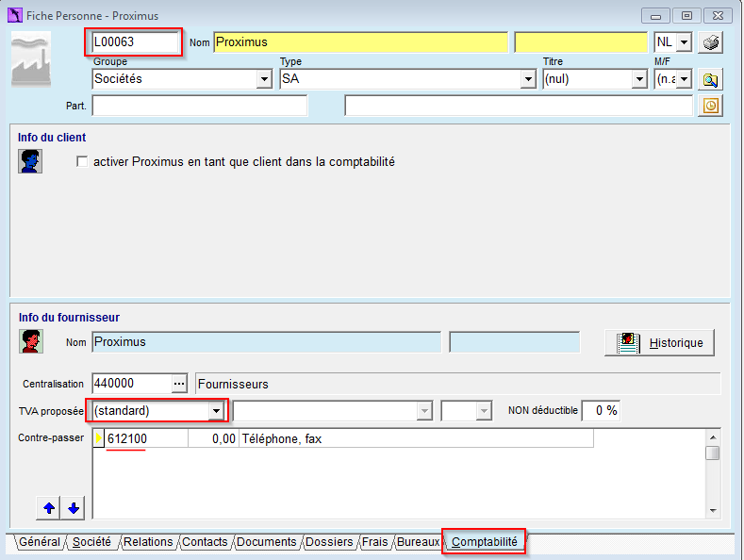Select the 612100 account cell

pos(146,438)
